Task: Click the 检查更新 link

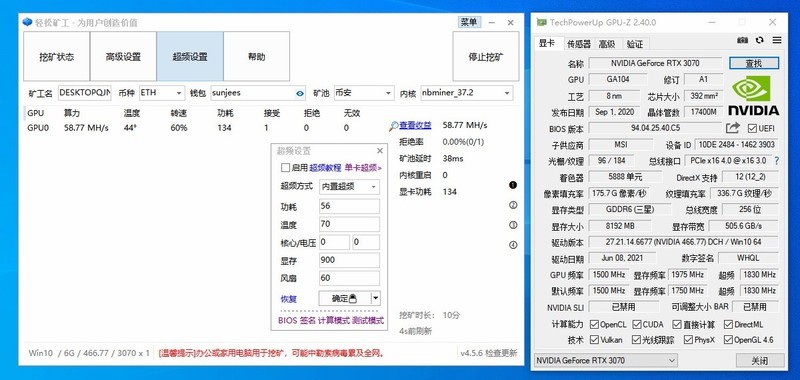Action: coord(501,353)
